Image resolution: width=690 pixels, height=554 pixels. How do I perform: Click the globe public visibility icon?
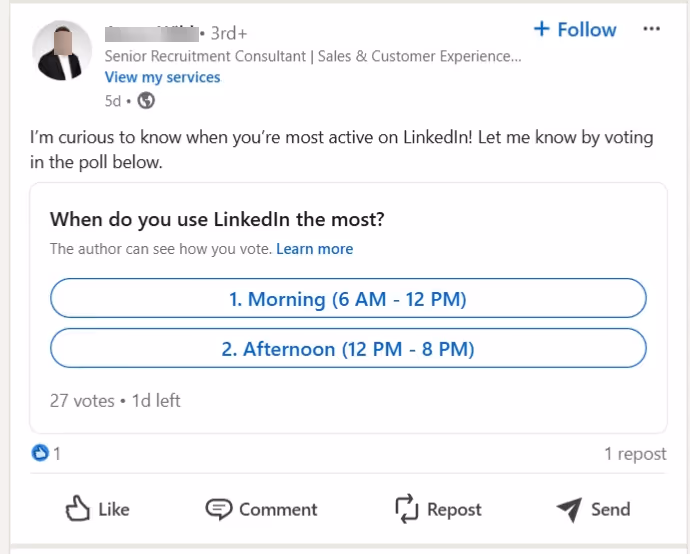click(x=146, y=101)
